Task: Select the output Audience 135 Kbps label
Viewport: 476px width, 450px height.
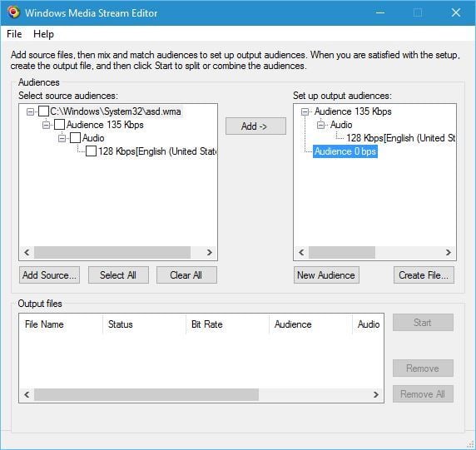Action: pyautogui.click(x=353, y=111)
